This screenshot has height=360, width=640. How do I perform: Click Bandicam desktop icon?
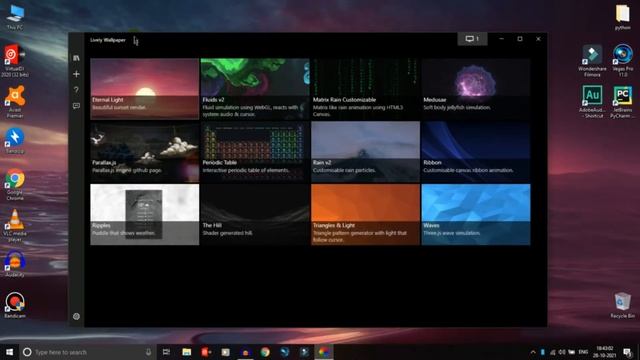point(15,305)
